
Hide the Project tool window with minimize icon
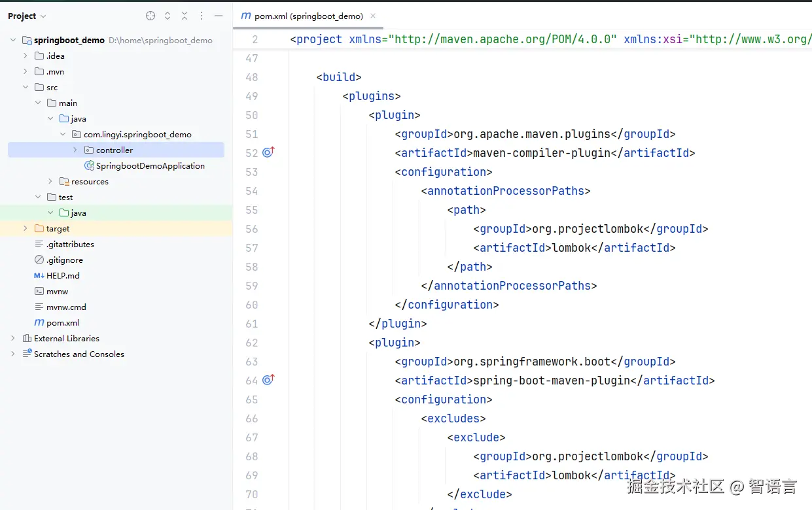(219, 16)
